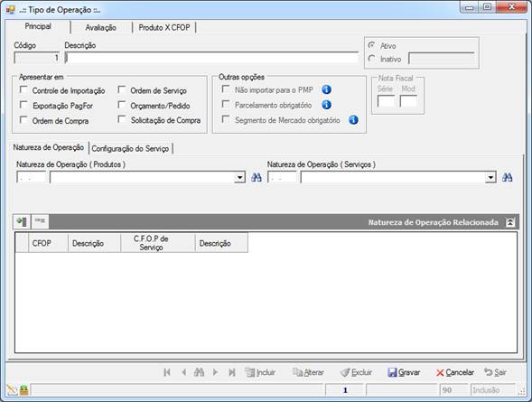The height and width of the screenshot is (402, 532).
Task: Click the Série field in Nota Fiscal
Action: [386, 101]
